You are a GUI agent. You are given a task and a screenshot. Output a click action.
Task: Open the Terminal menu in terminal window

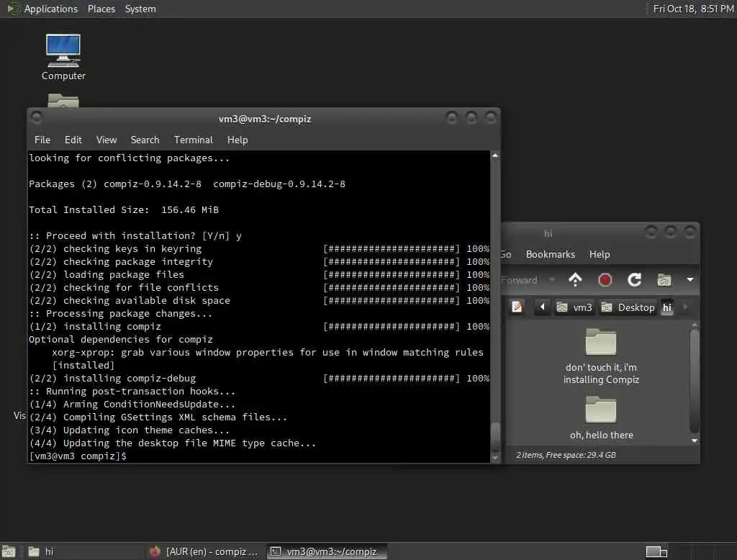(x=193, y=140)
